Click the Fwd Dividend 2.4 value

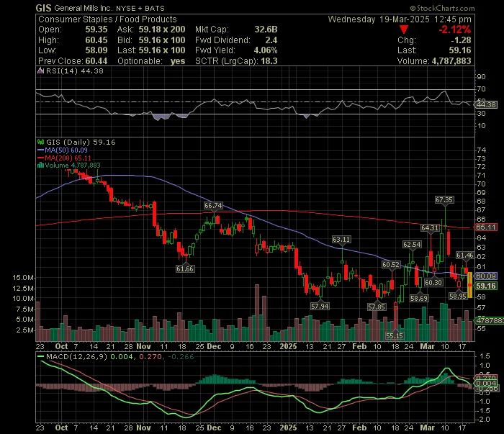[271, 40]
